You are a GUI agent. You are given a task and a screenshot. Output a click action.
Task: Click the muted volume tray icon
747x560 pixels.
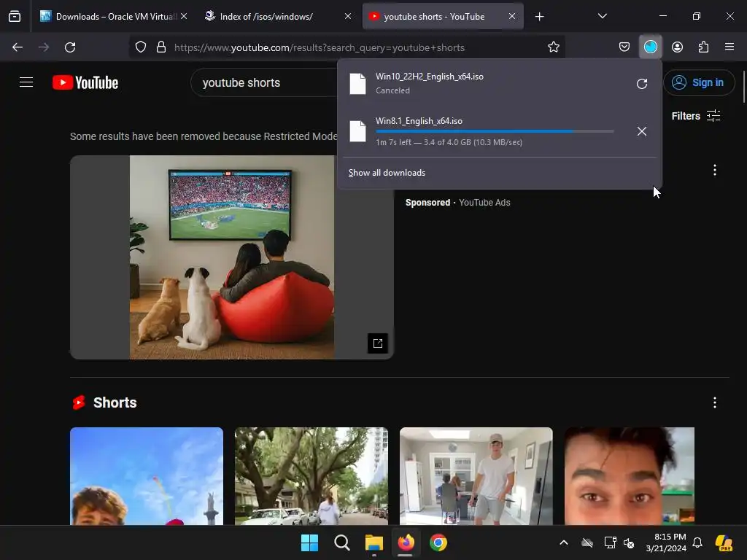pyautogui.click(x=630, y=542)
